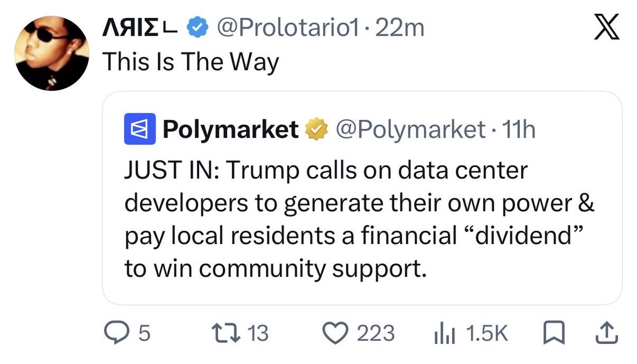This screenshot has width=637, height=364.
Task: Open the @Polymarket handle link
Action: (x=408, y=129)
